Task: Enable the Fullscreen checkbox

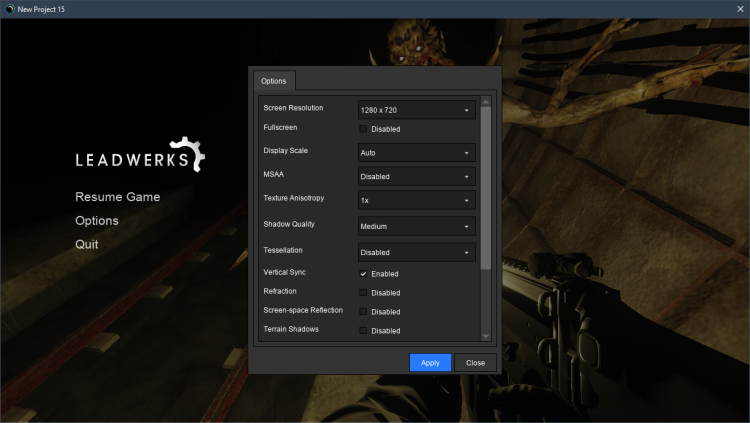Action: pos(364,129)
